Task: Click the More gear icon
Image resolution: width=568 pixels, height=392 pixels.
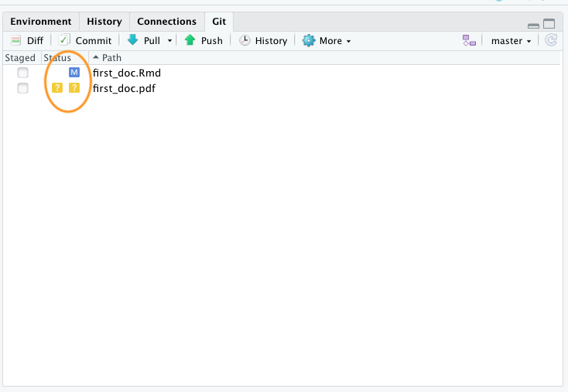Action: (x=309, y=41)
